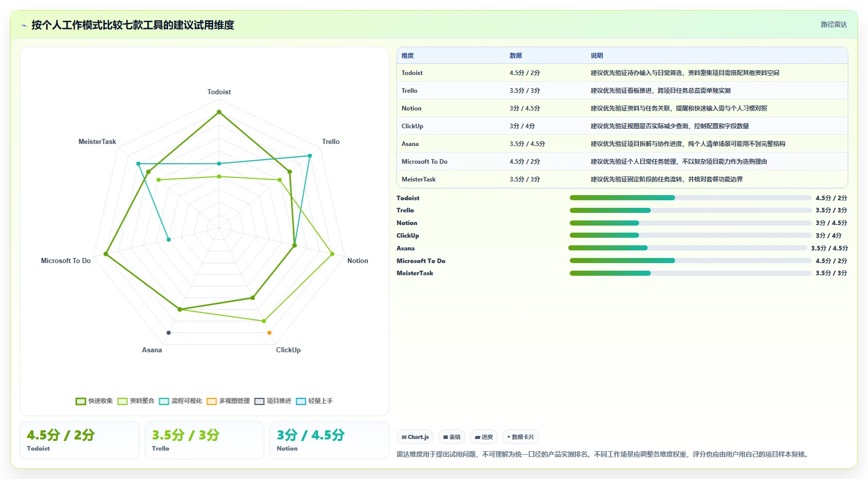Click the orange data point near ClickUp
Image resolution: width=868 pixels, height=479 pixels.
pyautogui.click(x=269, y=333)
